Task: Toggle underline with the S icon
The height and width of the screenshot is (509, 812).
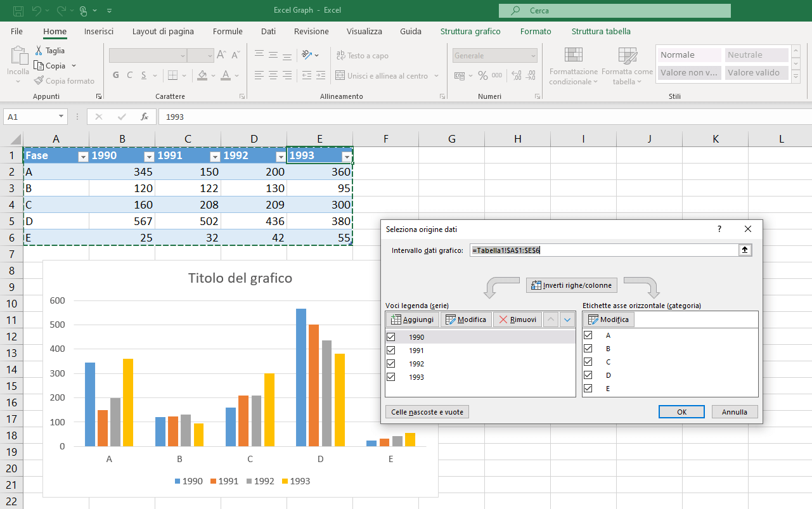Action: tap(145, 75)
